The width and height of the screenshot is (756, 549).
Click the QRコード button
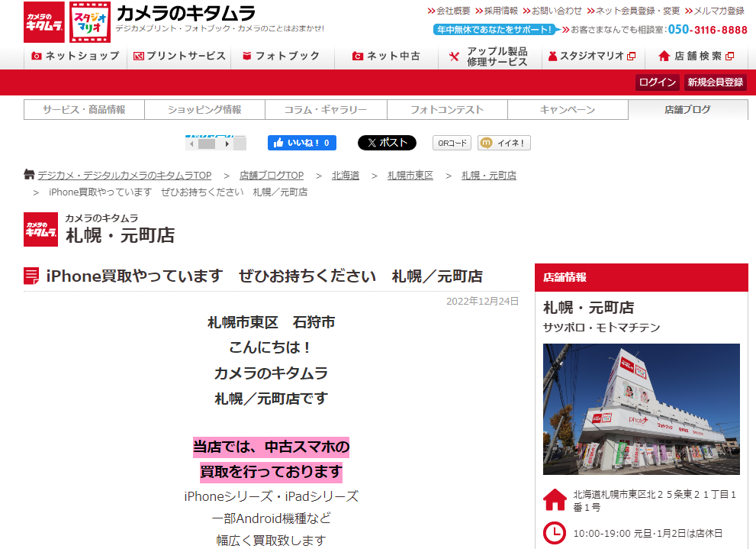click(x=452, y=143)
